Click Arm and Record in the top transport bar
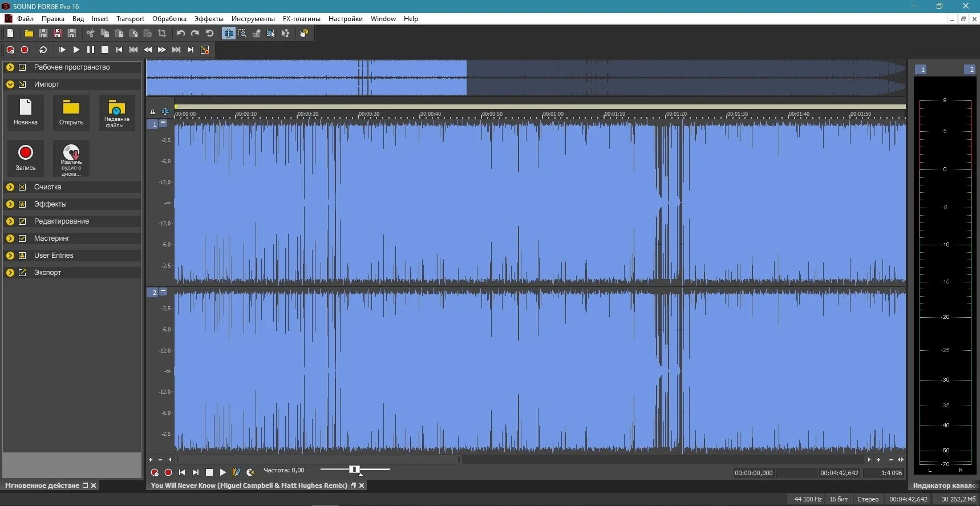 click(x=10, y=50)
